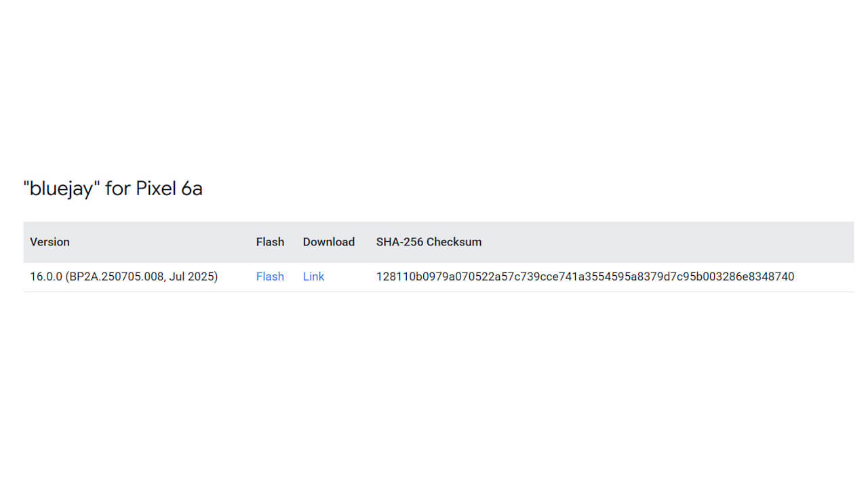Image resolution: width=868 pixels, height=488 pixels.
Task: Select the "bluejay" for Pixel 6a heading
Action: click(x=113, y=188)
